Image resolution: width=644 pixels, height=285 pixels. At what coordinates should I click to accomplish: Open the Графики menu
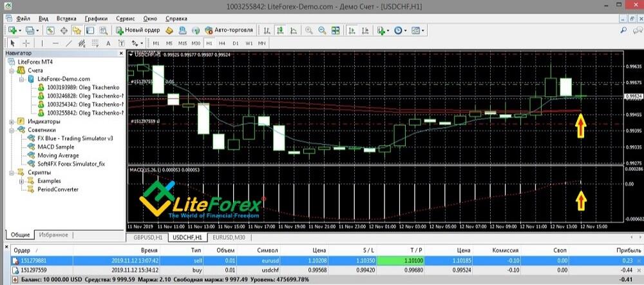96,19
